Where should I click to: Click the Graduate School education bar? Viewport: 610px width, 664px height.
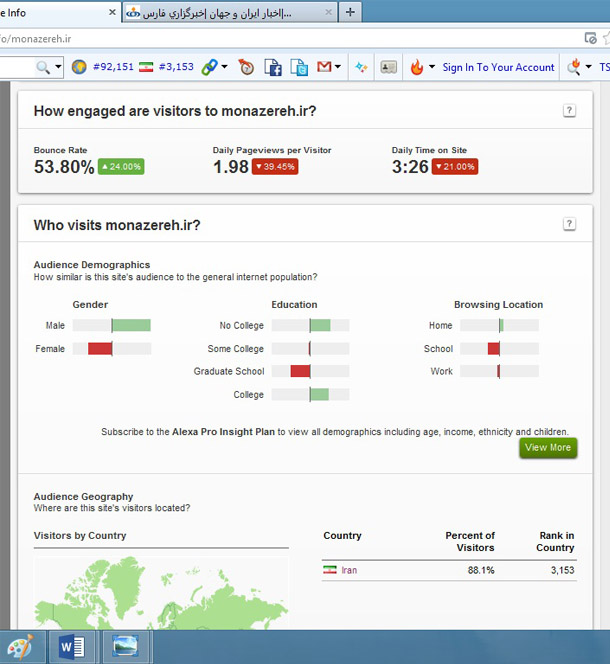pyautogui.click(x=311, y=371)
